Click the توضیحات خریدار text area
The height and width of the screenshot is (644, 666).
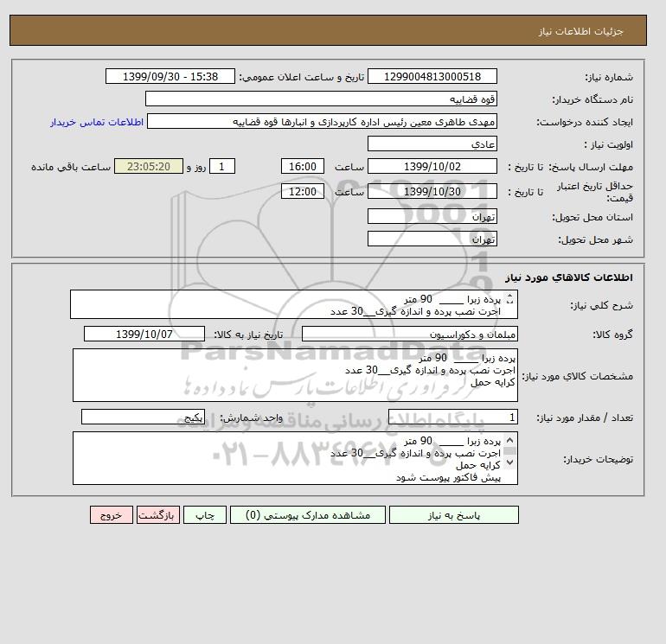point(295,458)
